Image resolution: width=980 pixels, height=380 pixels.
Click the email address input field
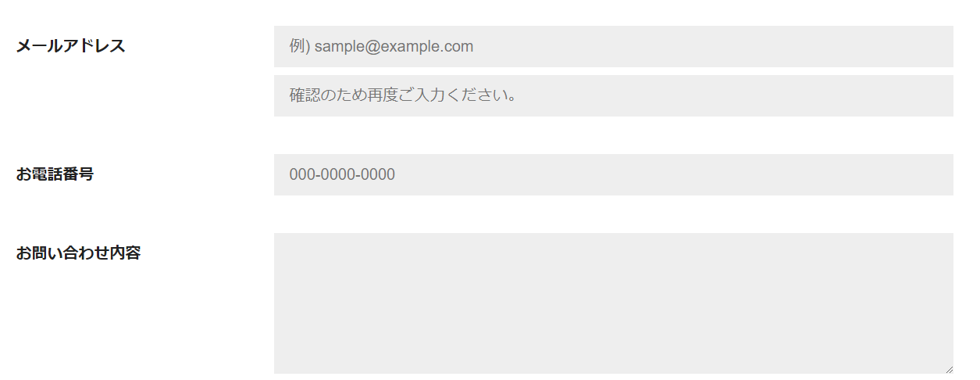coord(613,46)
